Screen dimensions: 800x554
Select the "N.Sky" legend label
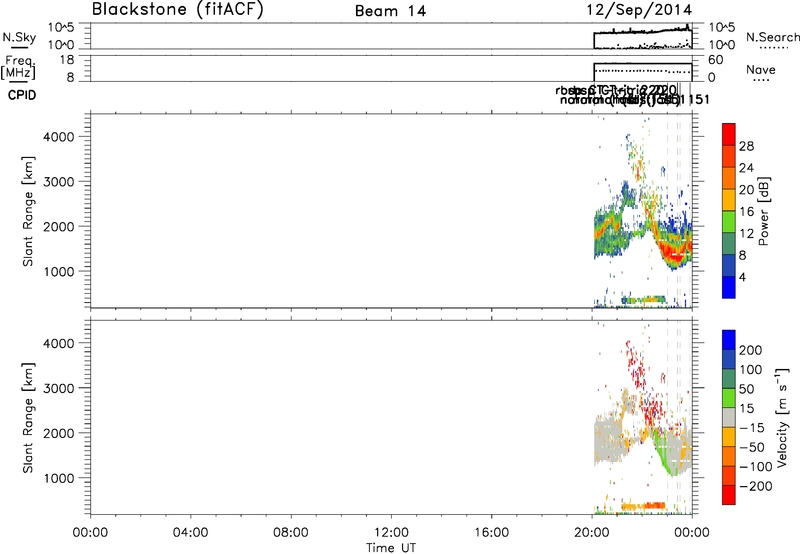click(x=19, y=37)
